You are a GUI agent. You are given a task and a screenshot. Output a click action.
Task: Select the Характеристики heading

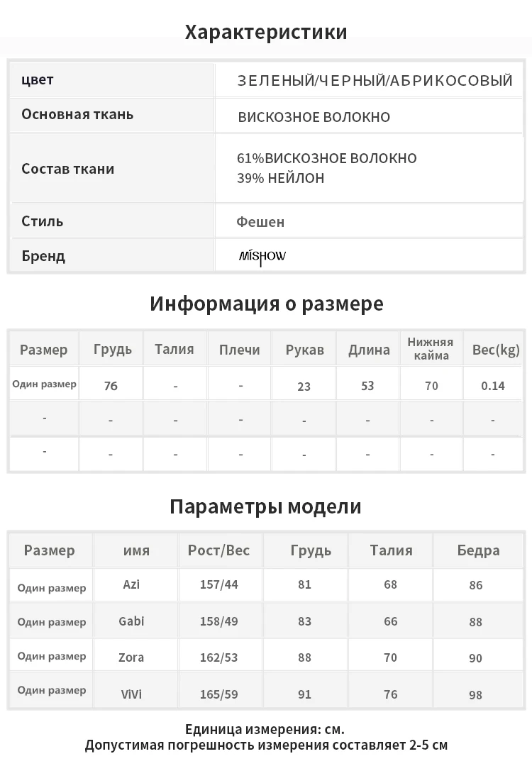(266, 32)
